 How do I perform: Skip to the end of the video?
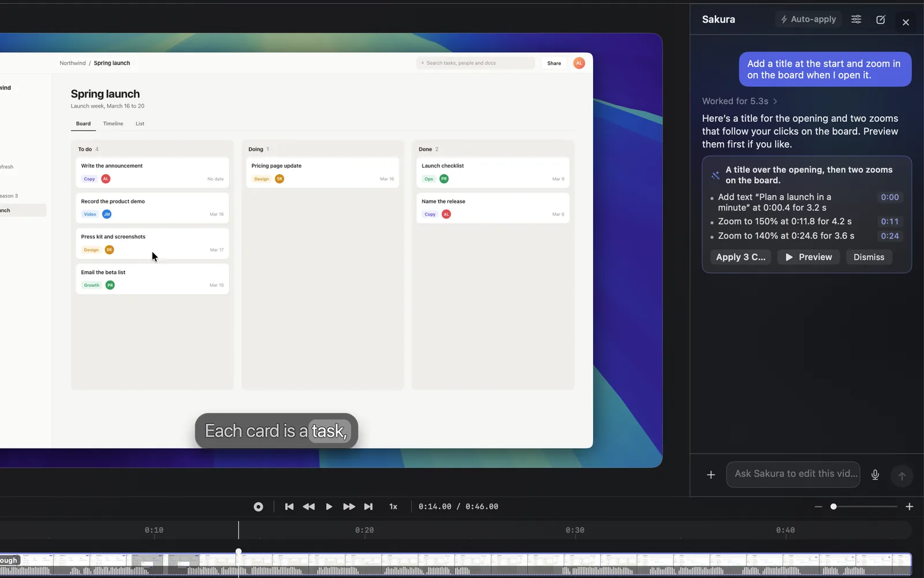click(368, 507)
